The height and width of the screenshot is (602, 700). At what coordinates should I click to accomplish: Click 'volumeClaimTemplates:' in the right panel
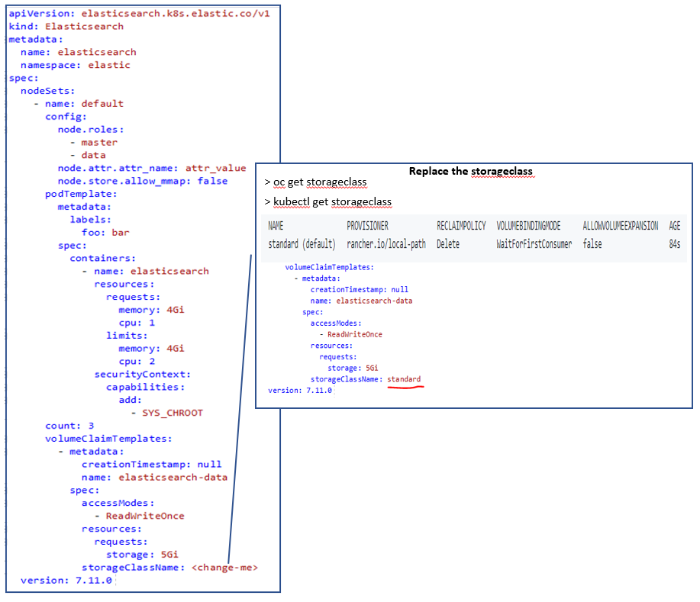click(x=330, y=267)
